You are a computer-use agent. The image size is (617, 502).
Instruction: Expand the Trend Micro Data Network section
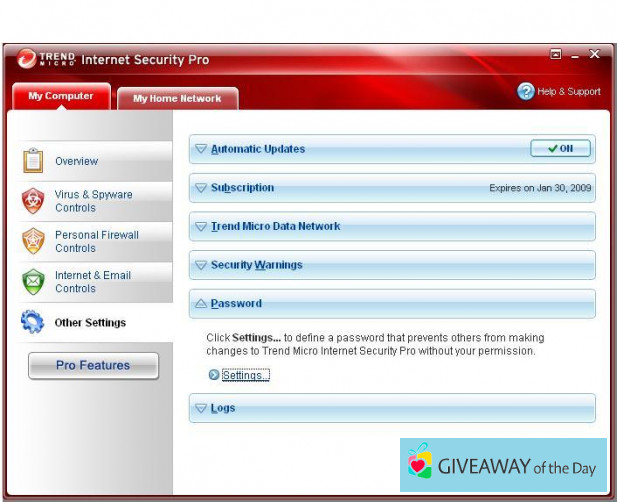[x=274, y=226]
